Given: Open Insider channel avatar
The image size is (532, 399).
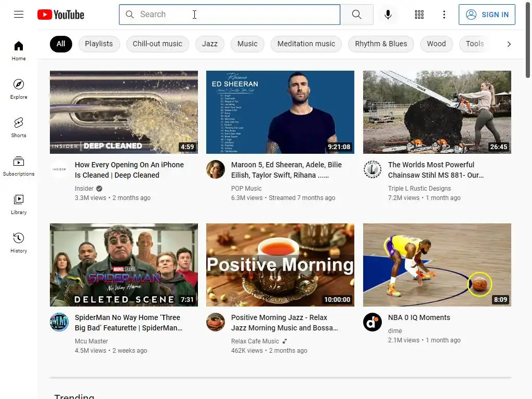Looking at the screenshot, I should [x=59, y=169].
